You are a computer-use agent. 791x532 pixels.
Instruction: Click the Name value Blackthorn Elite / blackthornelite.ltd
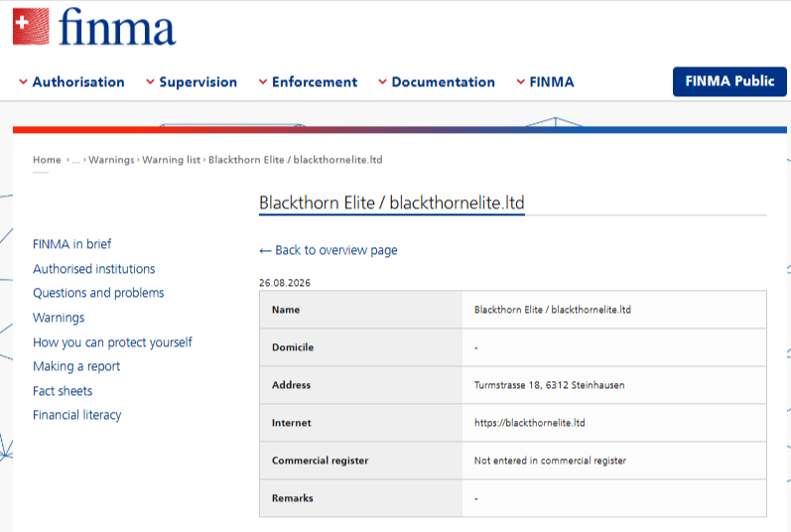click(553, 310)
